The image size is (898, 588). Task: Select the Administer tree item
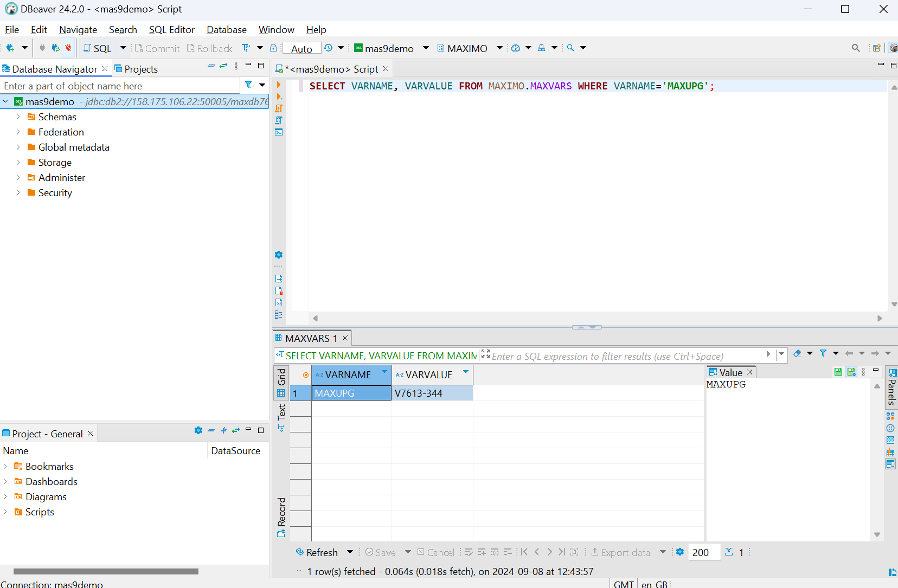[x=61, y=177]
